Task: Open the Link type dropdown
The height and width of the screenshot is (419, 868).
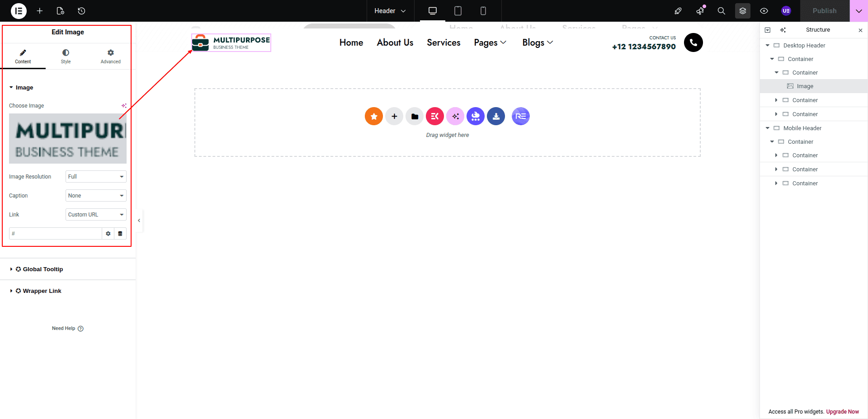Action: [96, 215]
